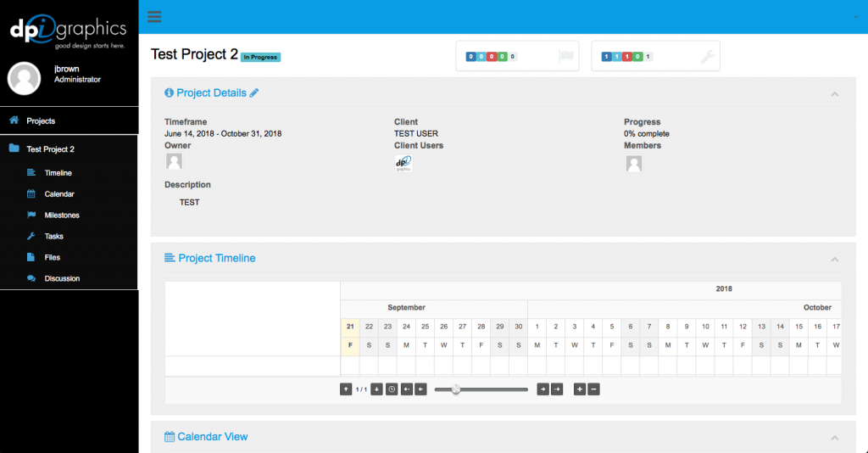Click the dashed left arrow timeline button

click(406, 389)
